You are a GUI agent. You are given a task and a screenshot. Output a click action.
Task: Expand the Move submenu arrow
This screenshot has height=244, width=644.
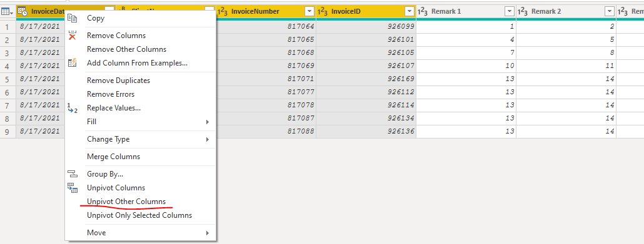[208, 233]
